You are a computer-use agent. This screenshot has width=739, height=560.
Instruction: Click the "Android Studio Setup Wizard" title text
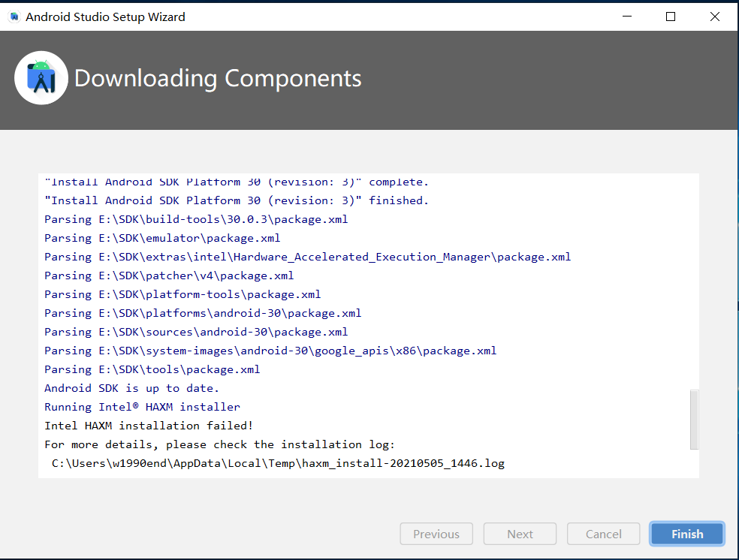click(x=105, y=17)
